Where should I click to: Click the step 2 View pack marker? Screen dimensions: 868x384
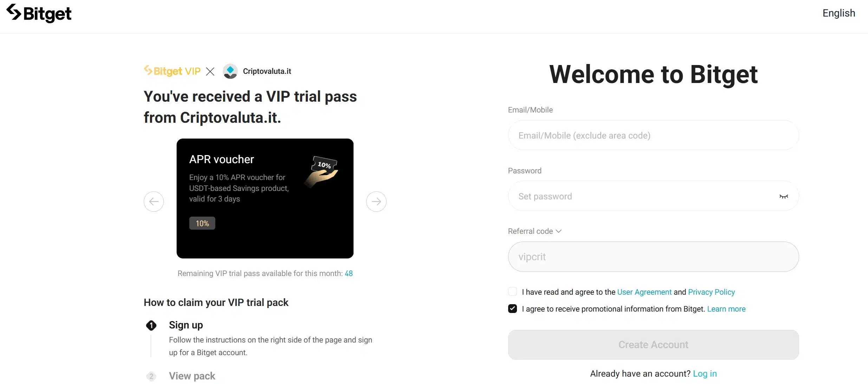pyautogui.click(x=151, y=376)
